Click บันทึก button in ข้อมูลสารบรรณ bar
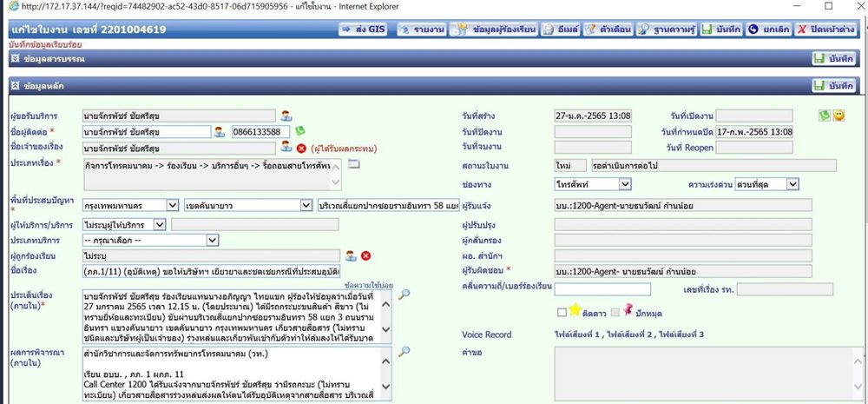 (x=833, y=58)
